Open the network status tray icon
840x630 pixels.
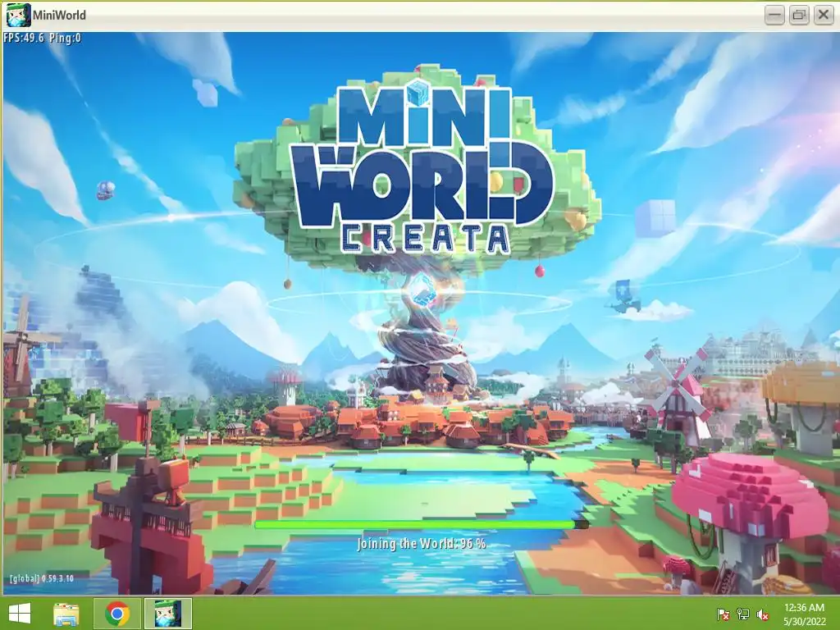tap(742, 614)
